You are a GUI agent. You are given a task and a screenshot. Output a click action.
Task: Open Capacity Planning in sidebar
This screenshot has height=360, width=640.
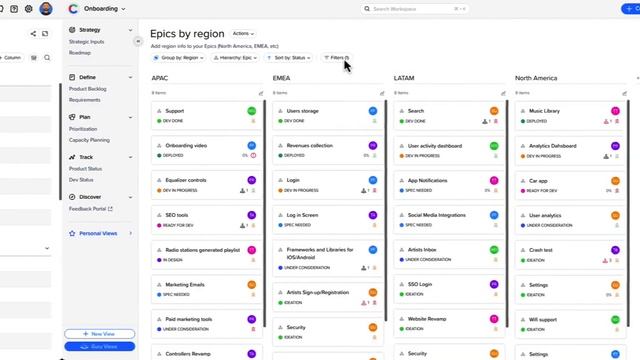tap(89, 140)
